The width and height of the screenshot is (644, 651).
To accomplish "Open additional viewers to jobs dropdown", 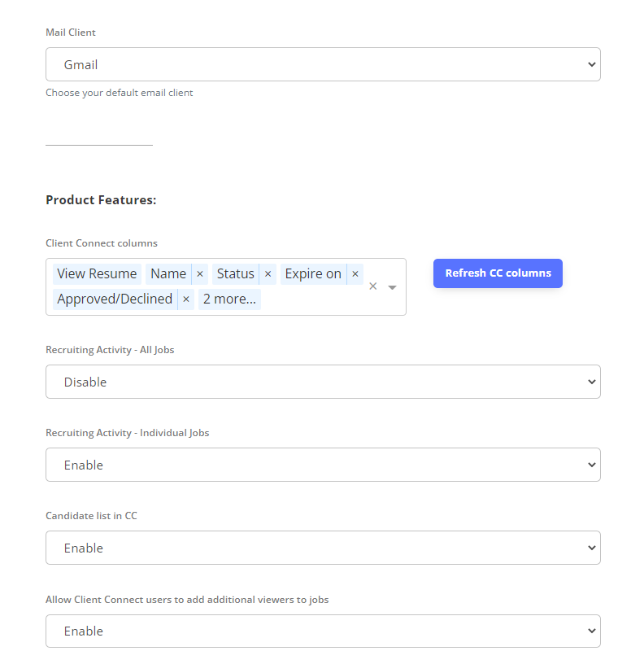I will (324, 631).
